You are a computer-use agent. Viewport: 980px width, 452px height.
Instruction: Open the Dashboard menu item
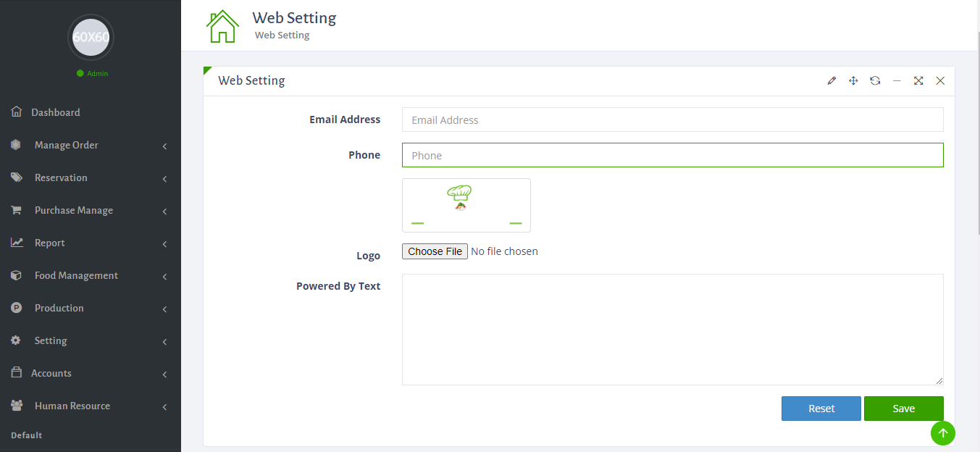(55, 112)
